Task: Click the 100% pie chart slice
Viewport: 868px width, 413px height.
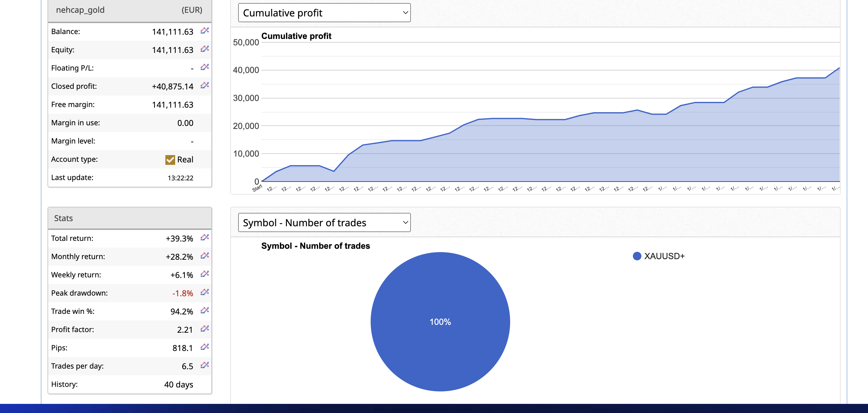Action: 440,321
